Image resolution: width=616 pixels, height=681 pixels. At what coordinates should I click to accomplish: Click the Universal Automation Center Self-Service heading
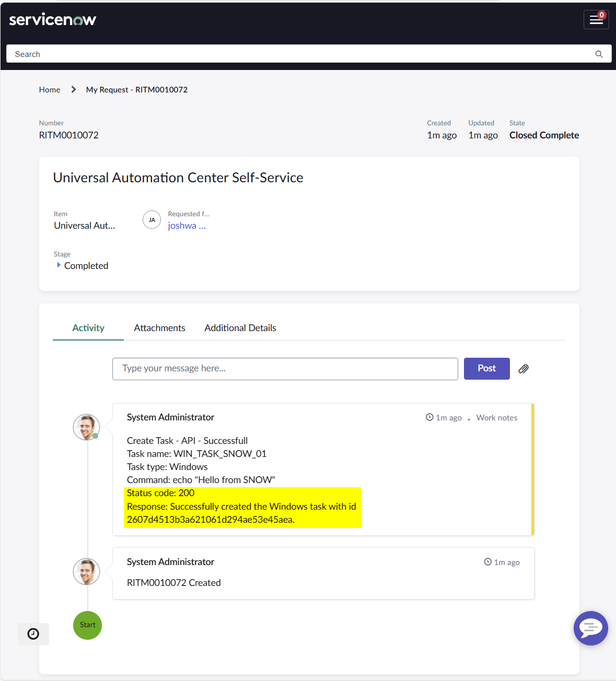pyautogui.click(x=178, y=178)
